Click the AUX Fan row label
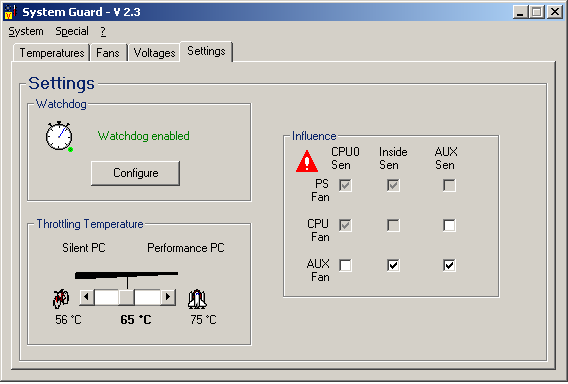The width and height of the screenshot is (568, 384). (x=318, y=270)
